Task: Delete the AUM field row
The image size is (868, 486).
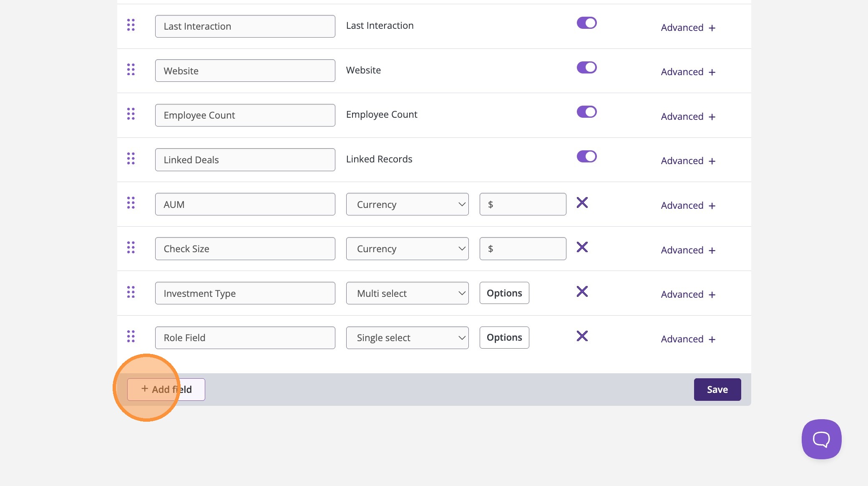Action: [582, 203]
